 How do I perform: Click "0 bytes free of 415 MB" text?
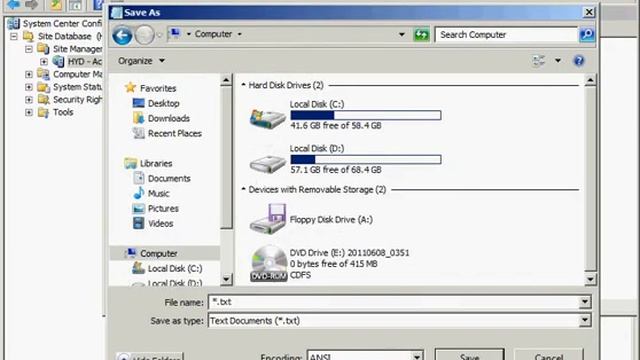pyautogui.click(x=333, y=264)
